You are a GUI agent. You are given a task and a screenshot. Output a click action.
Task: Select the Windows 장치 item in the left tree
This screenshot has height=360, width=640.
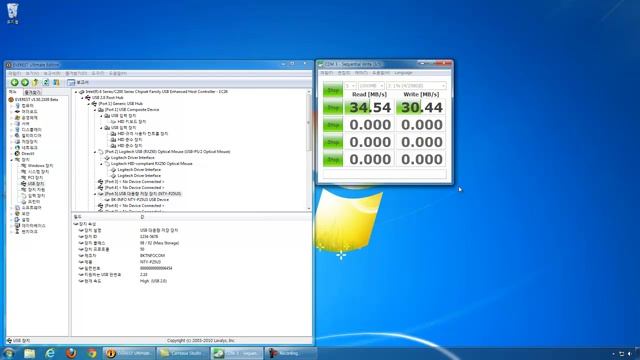(40, 166)
